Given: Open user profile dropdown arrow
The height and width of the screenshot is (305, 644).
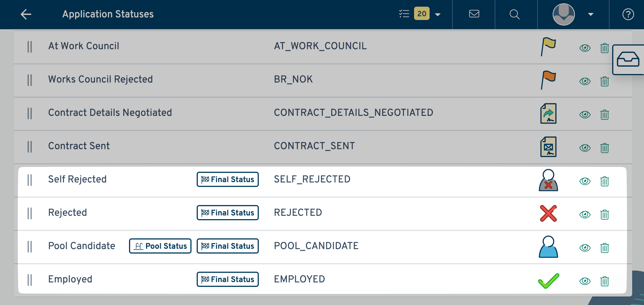Looking at the screenshot, I should (x=590, y=14).
